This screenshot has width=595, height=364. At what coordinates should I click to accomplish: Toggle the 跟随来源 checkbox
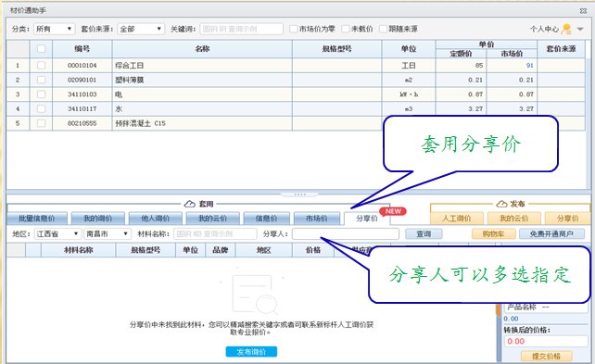click(383, 29)
